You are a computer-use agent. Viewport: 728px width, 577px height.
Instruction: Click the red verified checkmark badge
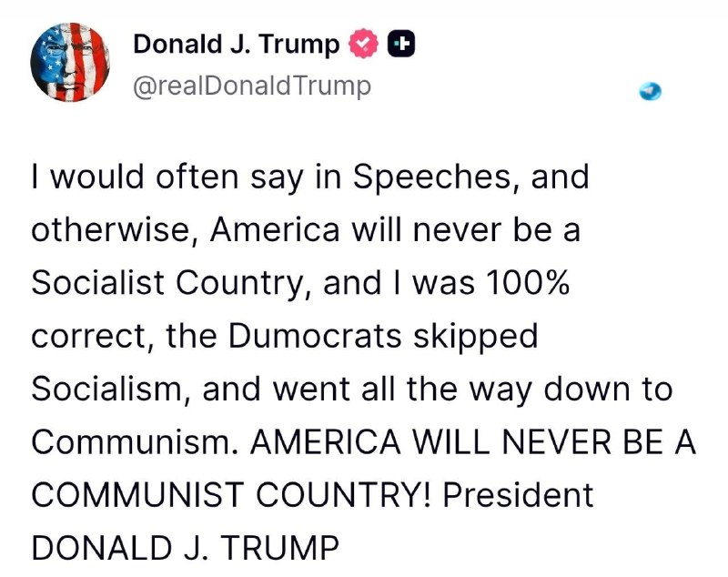pos(363,43)
